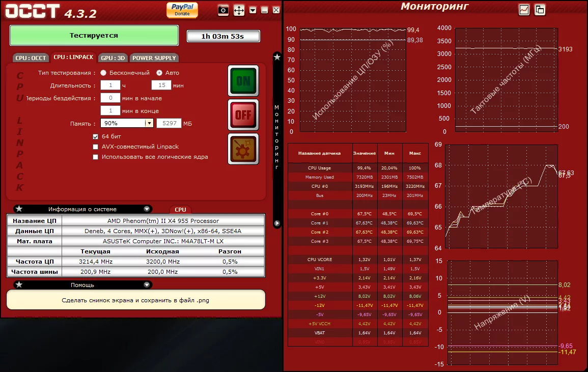
Task: Click the memory MB field showing 5297
Action: [x=169, y=123]
